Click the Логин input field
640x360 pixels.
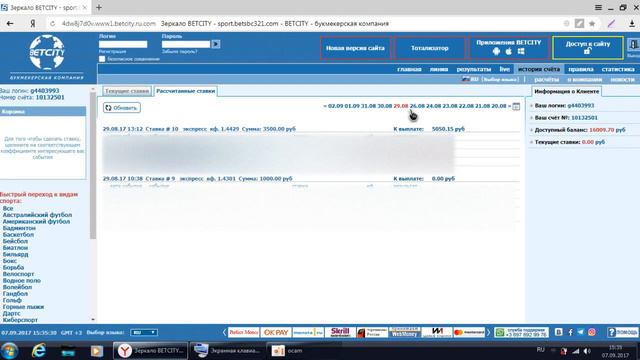(x=123, y=44)
